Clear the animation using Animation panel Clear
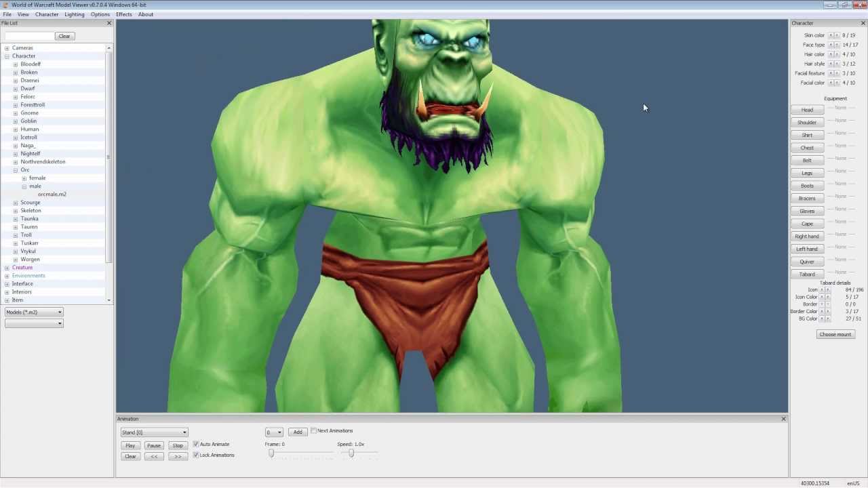This screenshot has height=488, width=868. (x=130, y=456)
